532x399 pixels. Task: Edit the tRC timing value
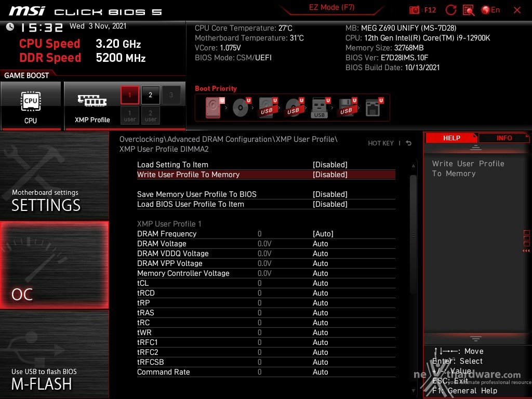click(266, 322)
